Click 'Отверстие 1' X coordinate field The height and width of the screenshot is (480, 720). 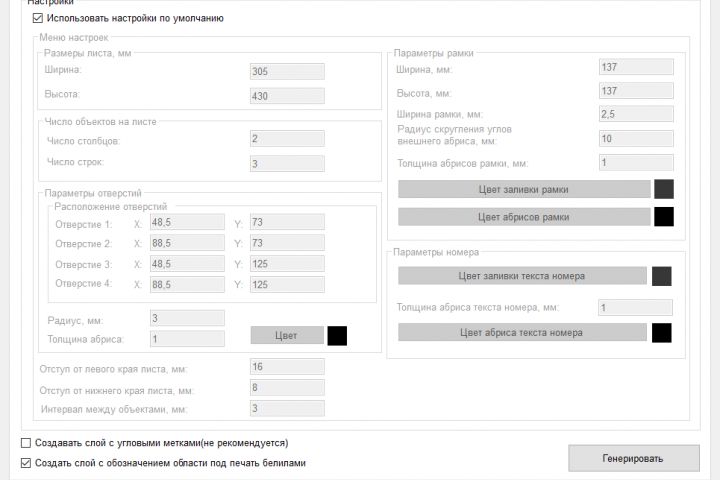(186, 222)
